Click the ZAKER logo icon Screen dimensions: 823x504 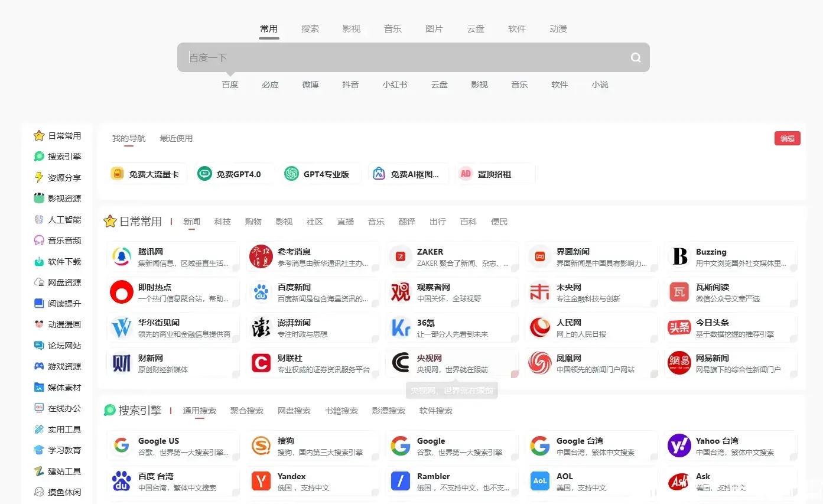coord(401,257)
